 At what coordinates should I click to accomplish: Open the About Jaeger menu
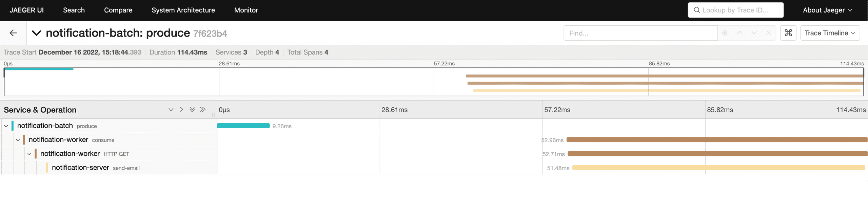[x=827, y=10]
